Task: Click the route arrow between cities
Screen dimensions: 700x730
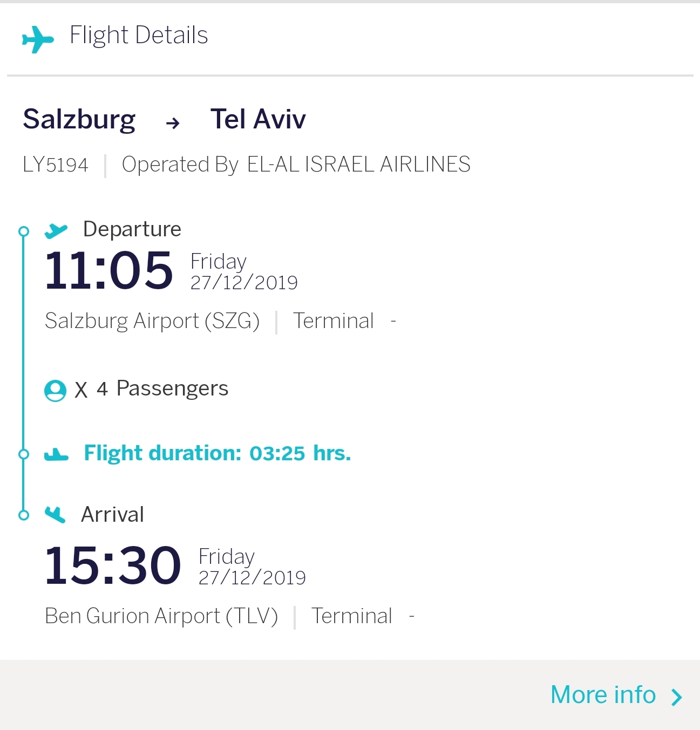Action: coord(173,124)
